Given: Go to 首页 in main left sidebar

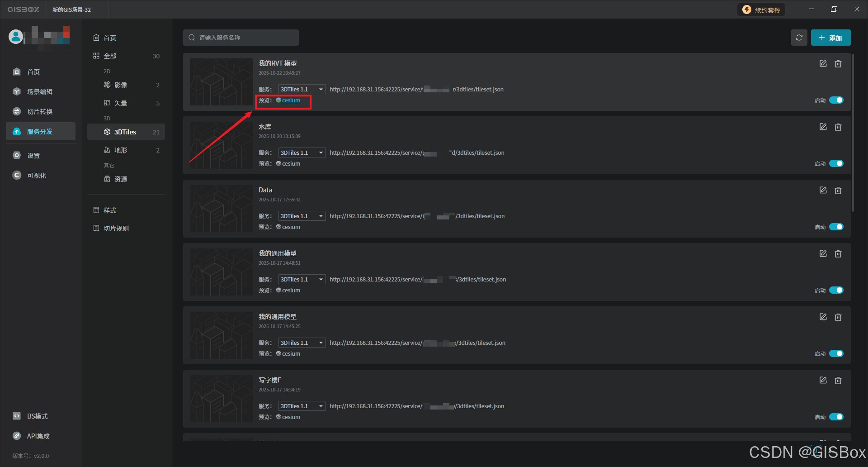Looking at the screenshot, I should tap(41, 72).
